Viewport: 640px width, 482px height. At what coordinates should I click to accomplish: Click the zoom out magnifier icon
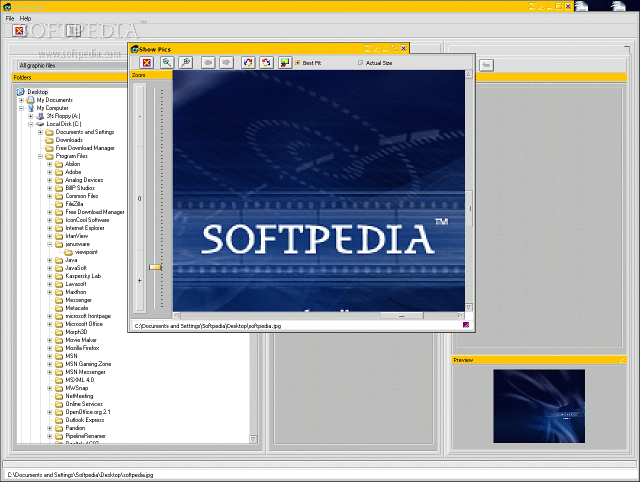click(167, 62)
